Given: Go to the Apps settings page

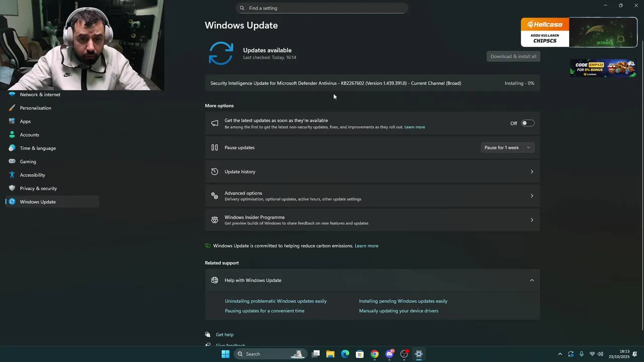Looking at the screenshot, I should click(52, 121).
